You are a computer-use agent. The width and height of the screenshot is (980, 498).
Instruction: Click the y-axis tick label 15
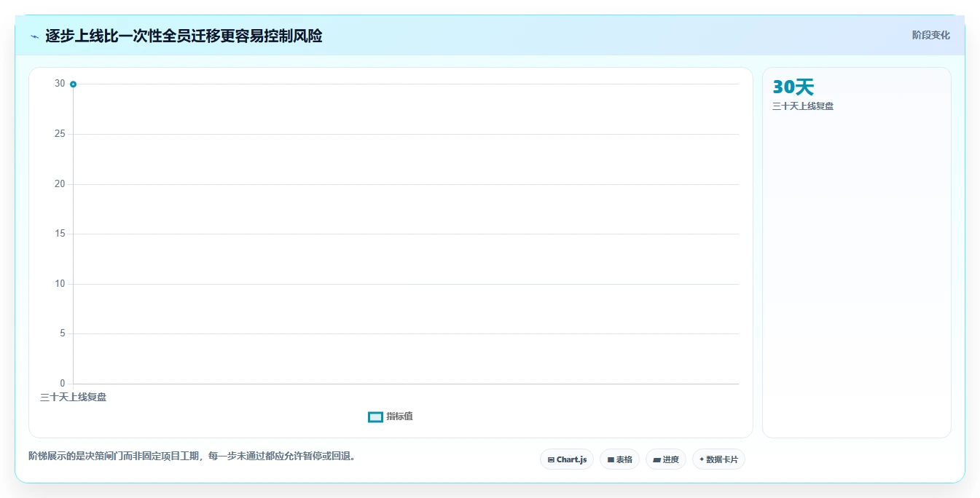[x=60, y=234]
